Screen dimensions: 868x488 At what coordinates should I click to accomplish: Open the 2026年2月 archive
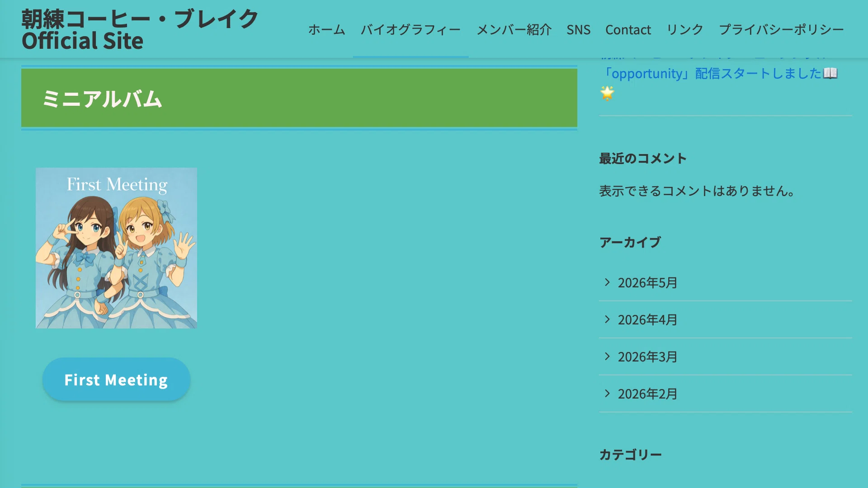point(647,394)
